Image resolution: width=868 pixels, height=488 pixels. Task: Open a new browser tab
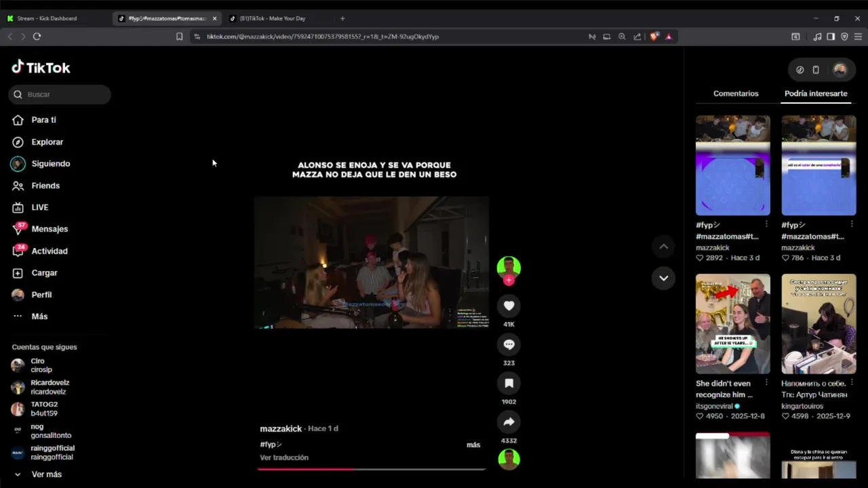click(x=342, y=18)
